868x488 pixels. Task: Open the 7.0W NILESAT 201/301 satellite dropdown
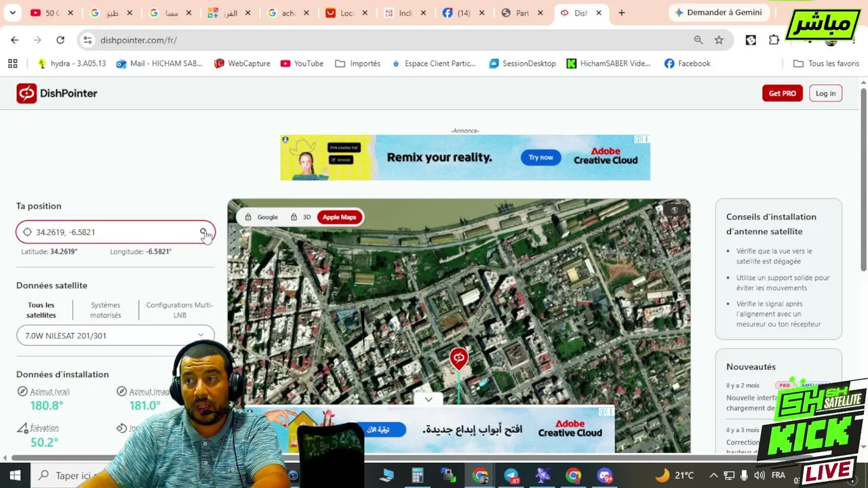(x=115, y=335)
